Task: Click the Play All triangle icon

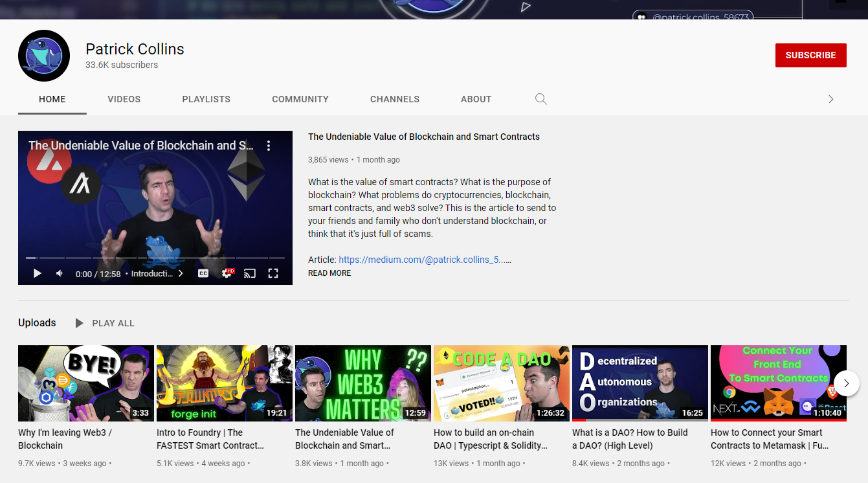Action: coord(78,322)
